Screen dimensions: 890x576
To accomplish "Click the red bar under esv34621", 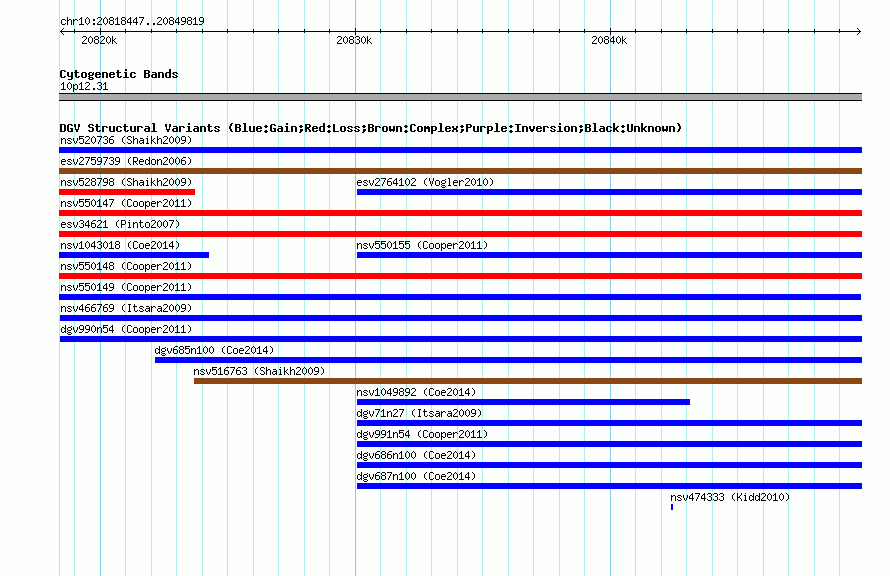I will point(460,234).
